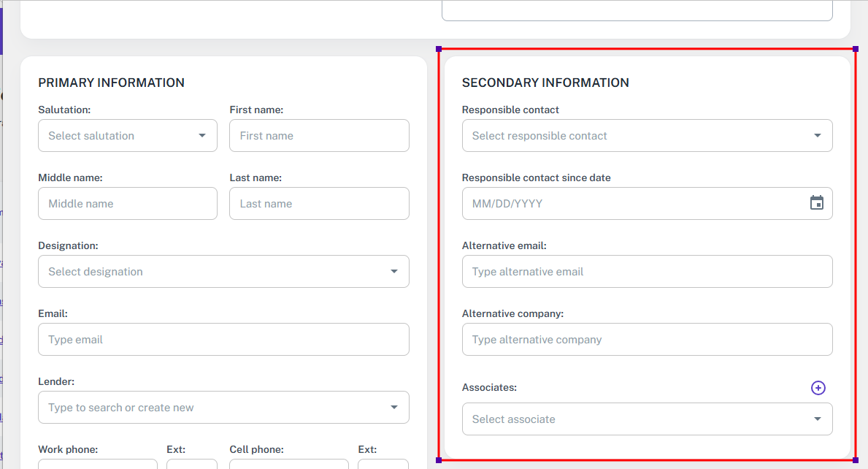Click the partially visible field at top
This screenshot has width=868, height=469.
pos(637,10)
